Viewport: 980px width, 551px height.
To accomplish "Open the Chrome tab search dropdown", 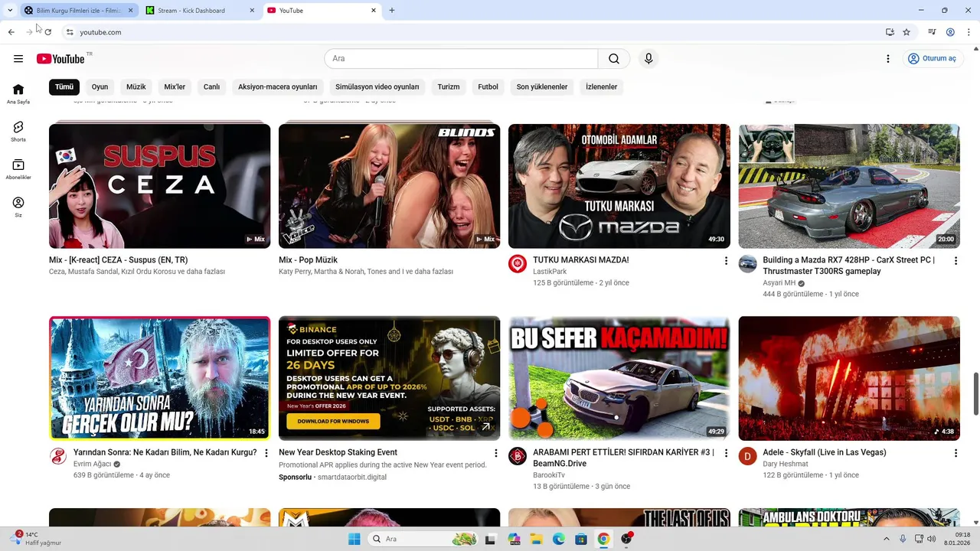I will pyautogui.click(x=10, y=11).
